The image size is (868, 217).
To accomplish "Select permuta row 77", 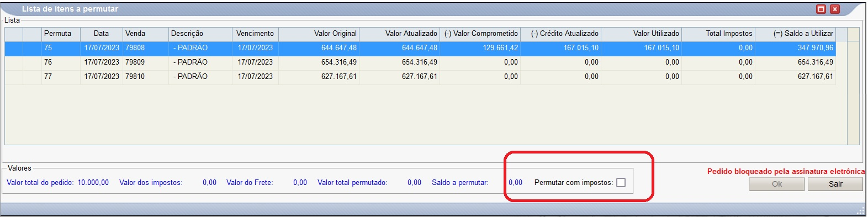I will pyautogui.click(x=420, y=77).
